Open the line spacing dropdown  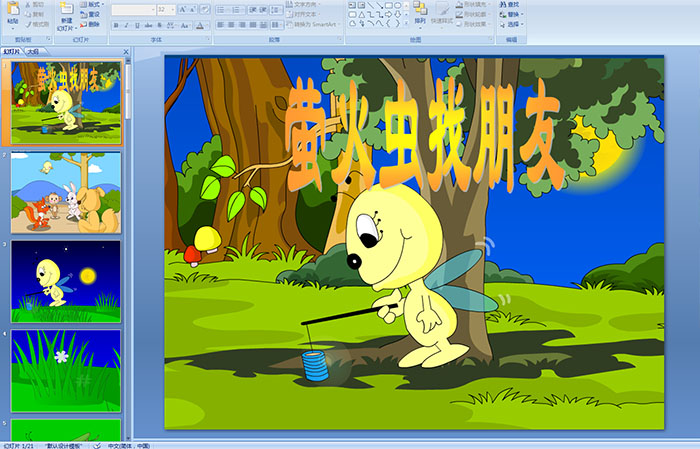click(276, 10)
